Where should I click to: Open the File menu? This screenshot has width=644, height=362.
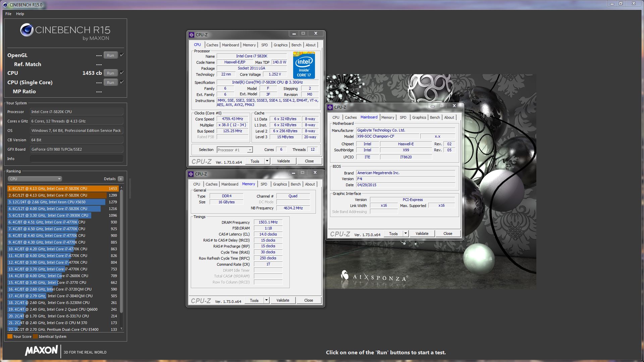click(x=8, y=14)
